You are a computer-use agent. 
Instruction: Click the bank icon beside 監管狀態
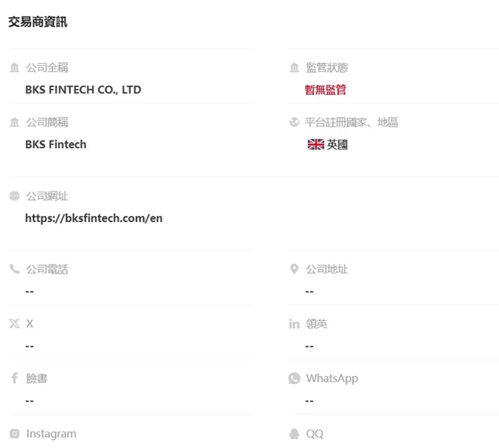(x=294, y=68)
